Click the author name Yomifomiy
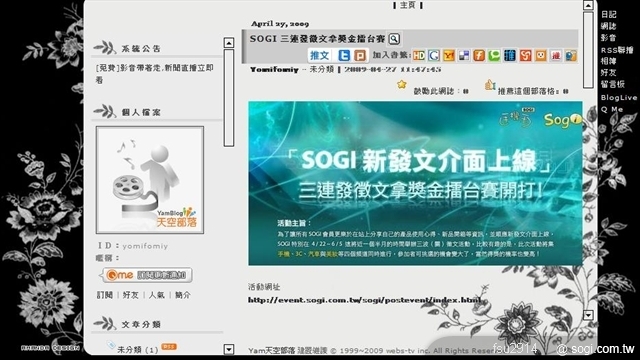Image resolution: width=640 pixels, height=360 pixels. pos(274,70)
